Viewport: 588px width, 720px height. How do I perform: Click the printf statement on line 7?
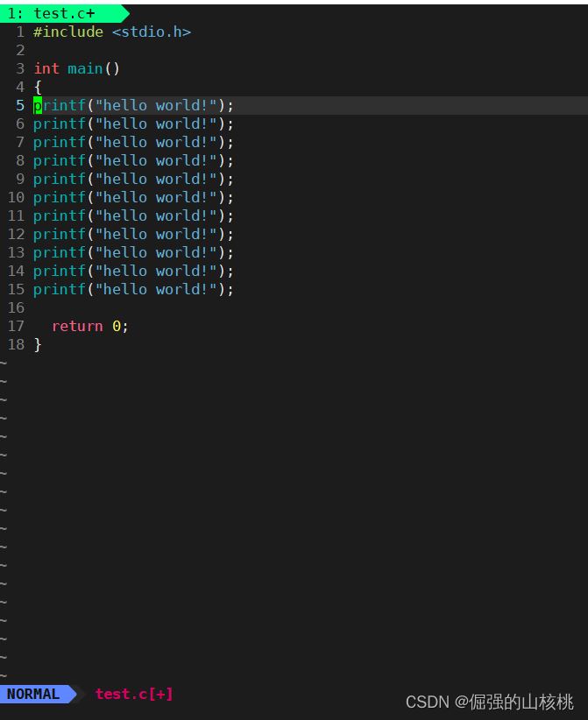[x=133, y=142]
